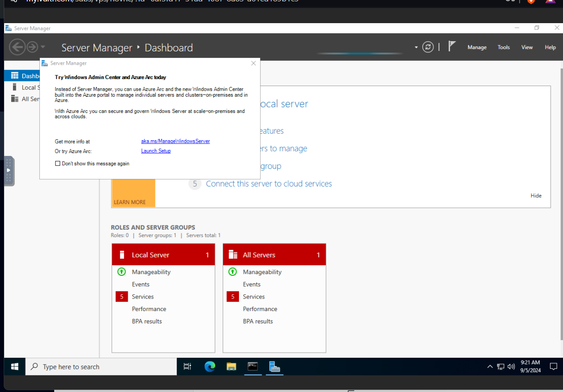The height and width of the screenshot is (392, 563).
Task: Expand the dropdown arrow beside refresh icon
Action: pyautogui.click(x=416, y=47)
